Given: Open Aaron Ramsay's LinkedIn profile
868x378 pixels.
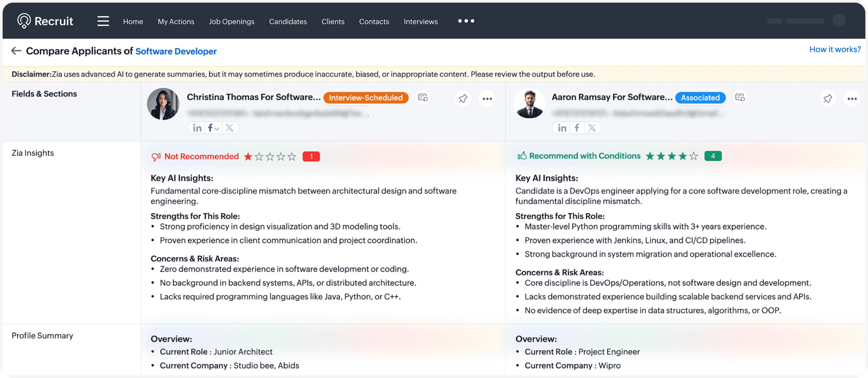Looking at the screenshot, I should [x=562, y=128].
